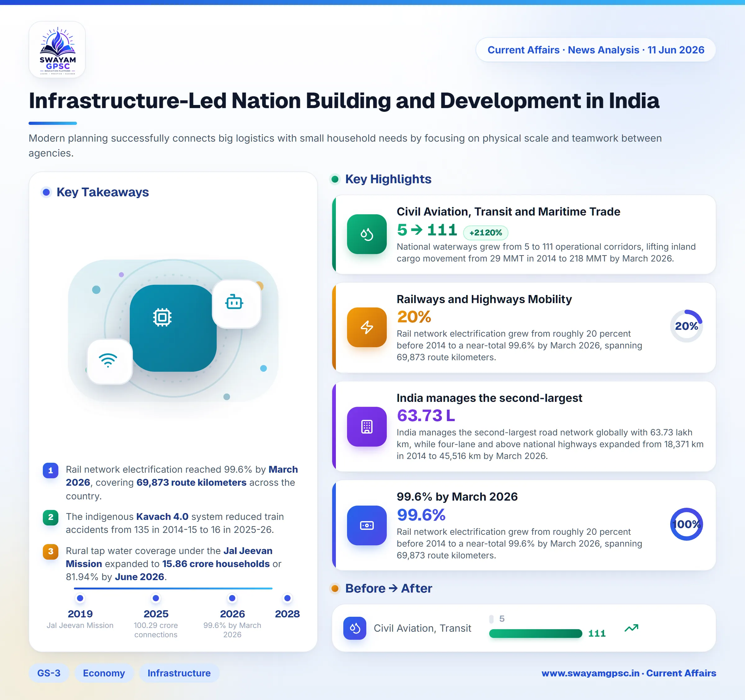Click the 2019 year label
This screenshot has height=700, width=745.
pos(80,614)
